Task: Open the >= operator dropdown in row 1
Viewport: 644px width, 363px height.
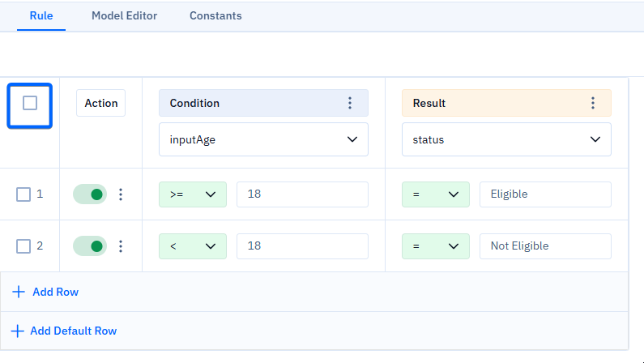Action: [193, 194]
